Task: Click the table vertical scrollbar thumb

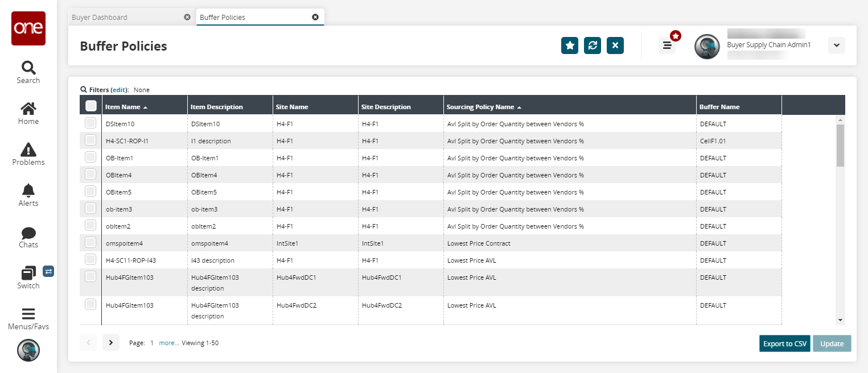Action: [x=840, y=145]
